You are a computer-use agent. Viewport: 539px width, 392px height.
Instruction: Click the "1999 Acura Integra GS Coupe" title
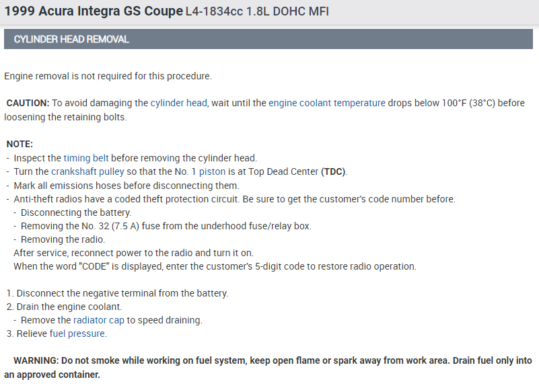(x=93, y=11)
